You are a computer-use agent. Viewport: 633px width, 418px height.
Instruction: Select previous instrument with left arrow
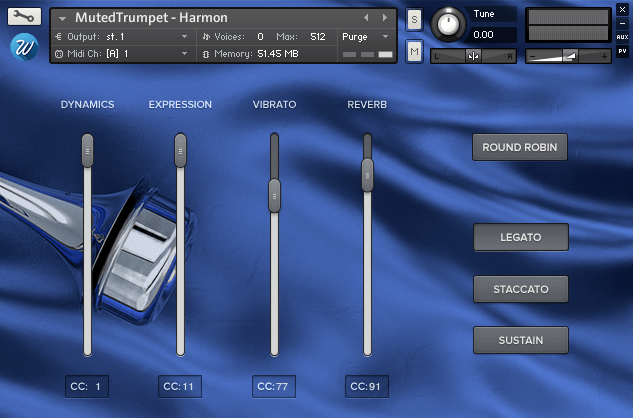[366, 18]
